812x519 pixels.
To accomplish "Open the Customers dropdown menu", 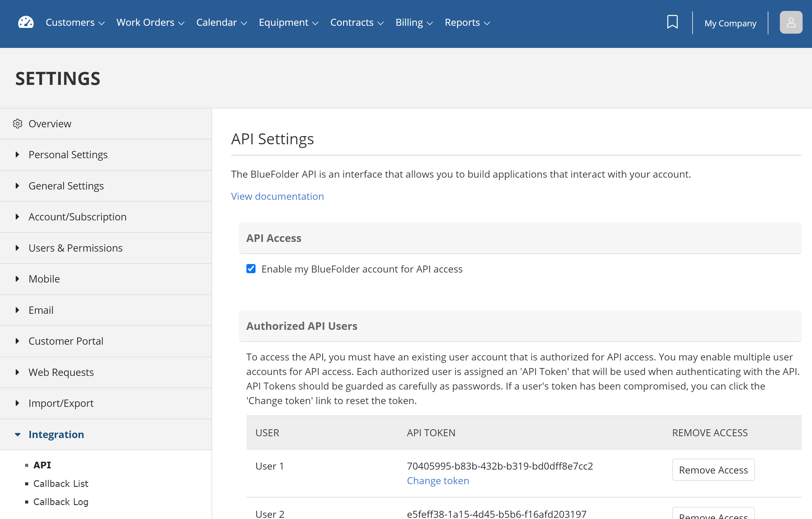I will 75,22.
